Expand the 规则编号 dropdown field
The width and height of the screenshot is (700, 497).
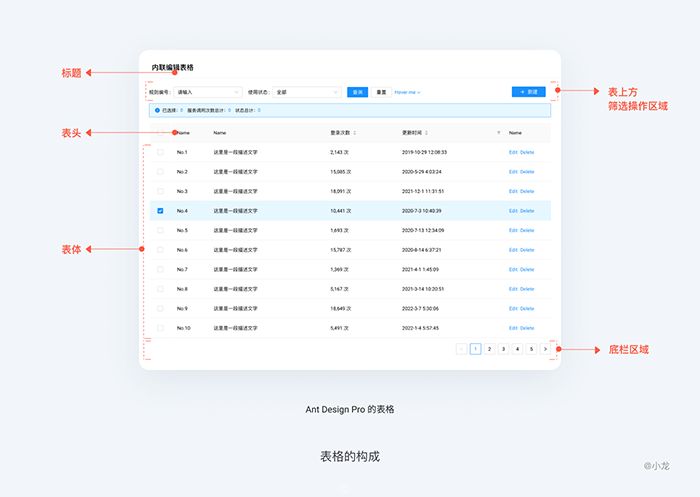207,92
